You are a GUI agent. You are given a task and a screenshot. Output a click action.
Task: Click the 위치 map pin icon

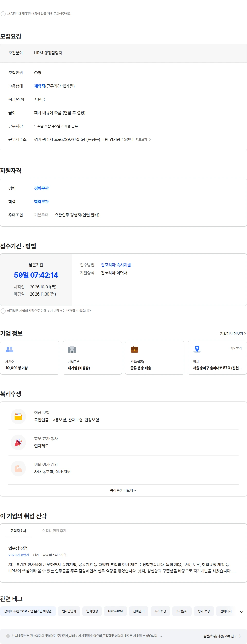197,349
